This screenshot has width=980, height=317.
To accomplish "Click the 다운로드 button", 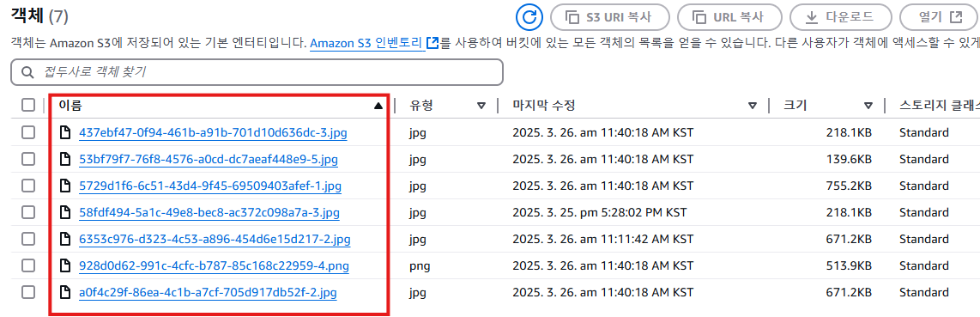I will pos(841,17).
